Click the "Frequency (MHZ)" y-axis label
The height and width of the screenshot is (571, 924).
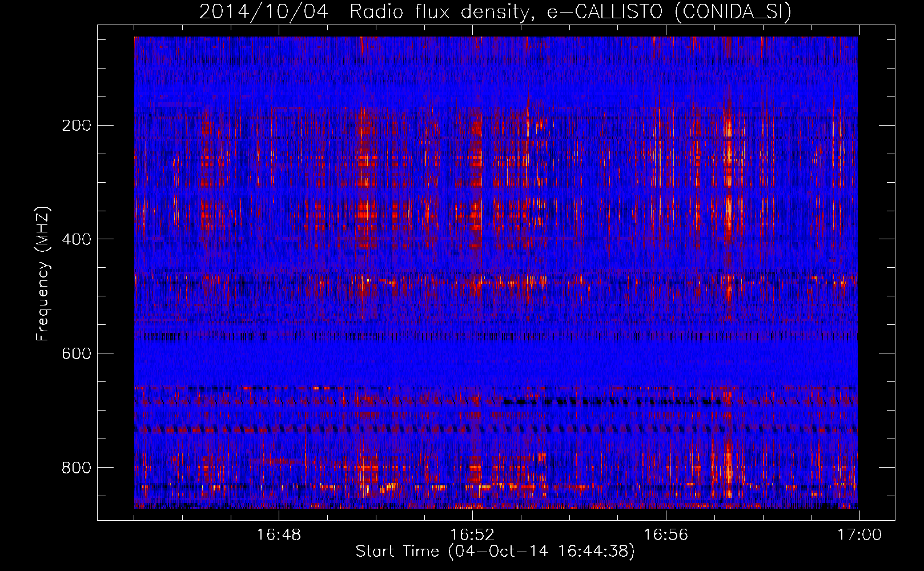[x=43, y=274]
